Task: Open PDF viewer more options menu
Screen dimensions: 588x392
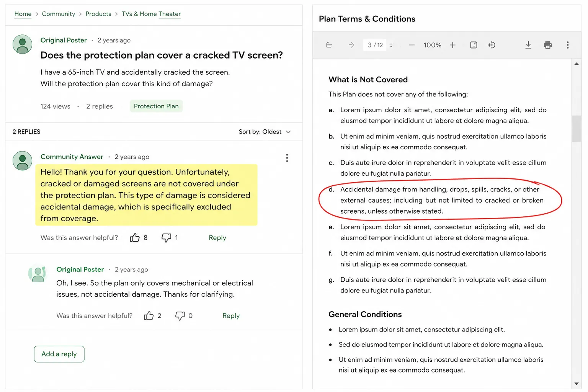Action: [568, 45]
